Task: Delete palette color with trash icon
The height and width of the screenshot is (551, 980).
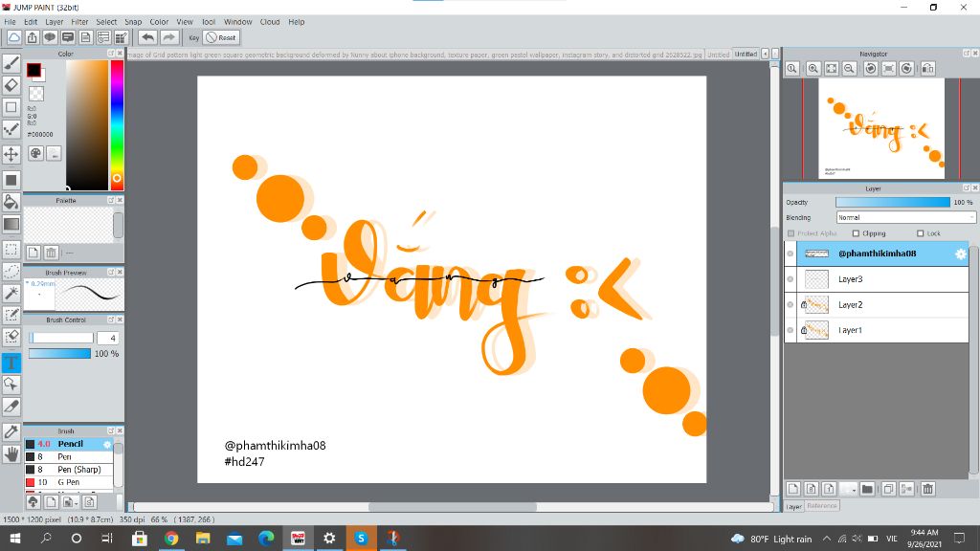Action: pyautogui.click(x=52, y=253)
